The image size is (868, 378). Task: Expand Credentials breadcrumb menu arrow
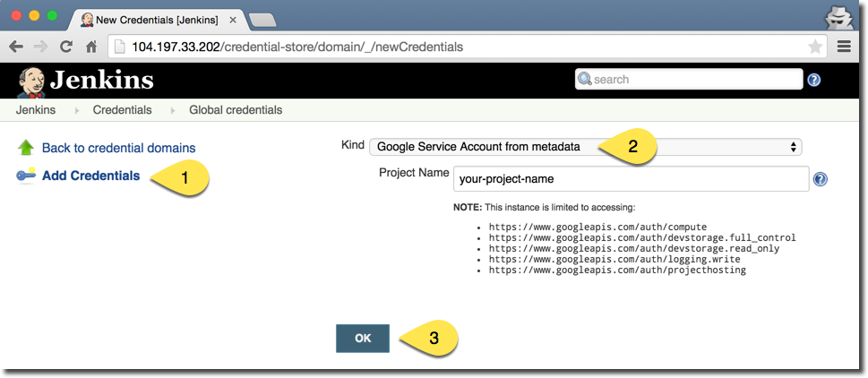(x=173, y=110)
